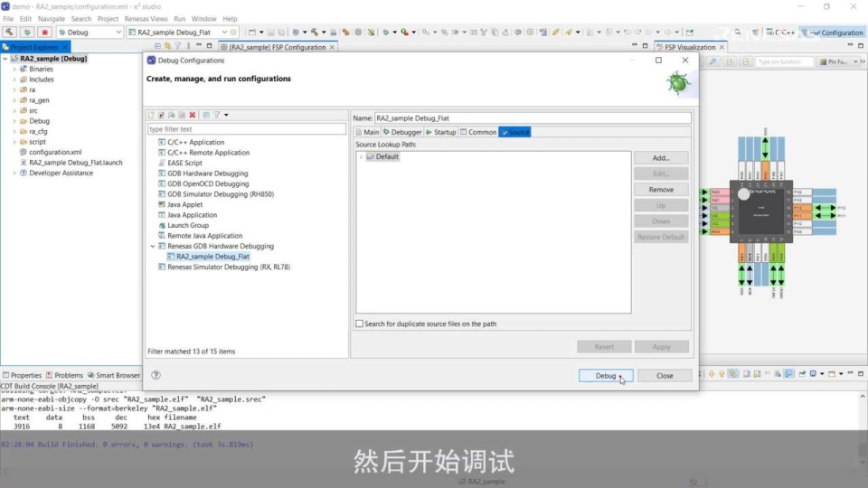Click New launch configuration icon in dialog

pos(151,115)
